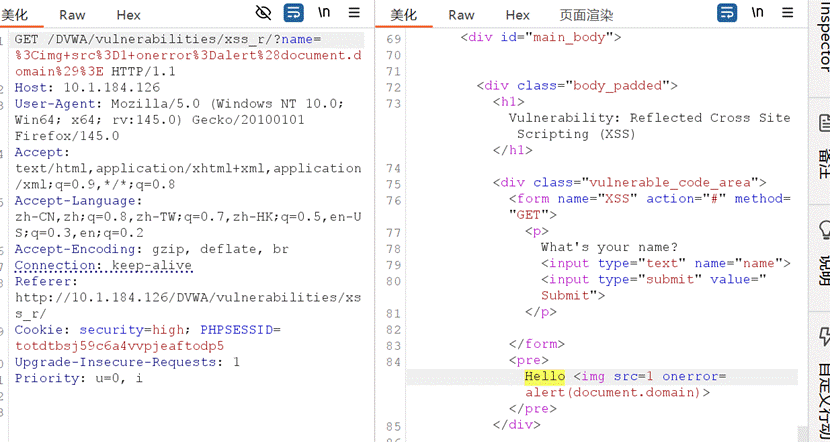Viewport: 830px width, 442px height.
Task: Toggle \n non-printable characters in response pane
Action: click(x=758, y=13)
